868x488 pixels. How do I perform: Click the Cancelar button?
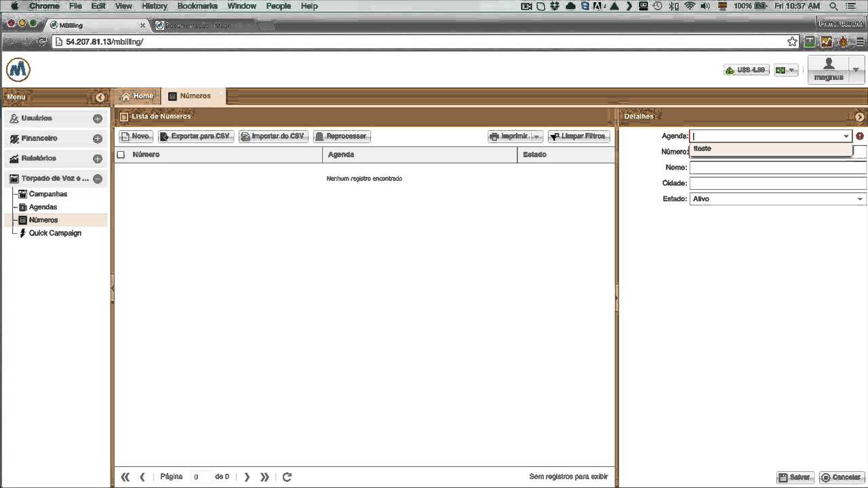pos(841,477)
